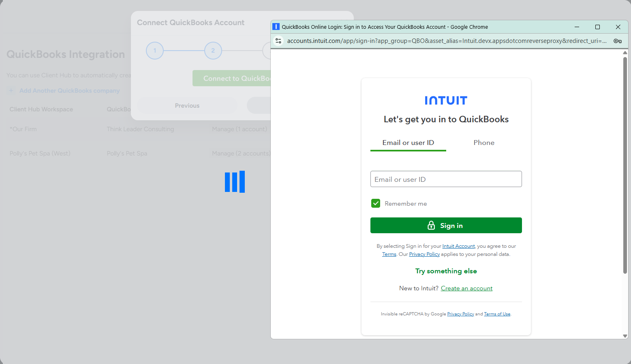
Task: Click the Create an account link
Action: point(466,288)
